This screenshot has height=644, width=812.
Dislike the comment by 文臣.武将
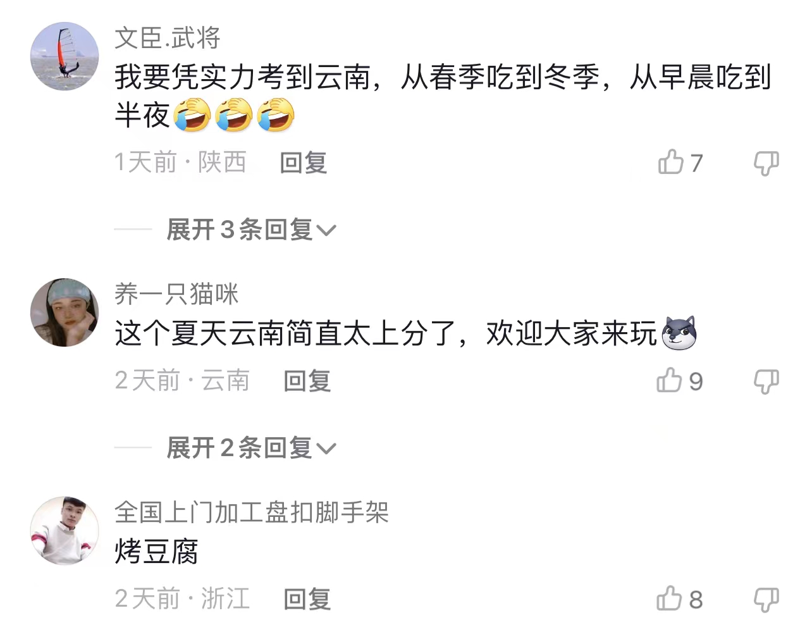(x=766, y=163)
